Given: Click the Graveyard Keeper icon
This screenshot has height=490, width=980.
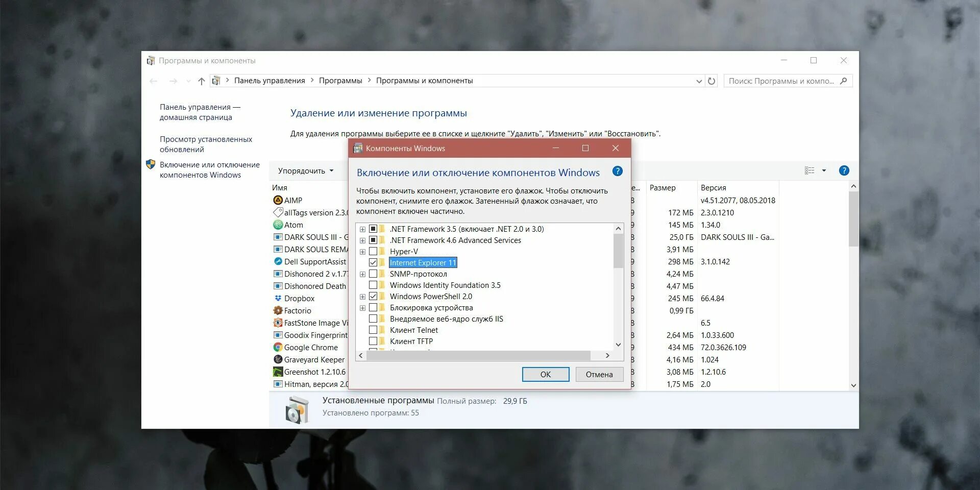Looking at the screenshot, I should tap(278, 359).
